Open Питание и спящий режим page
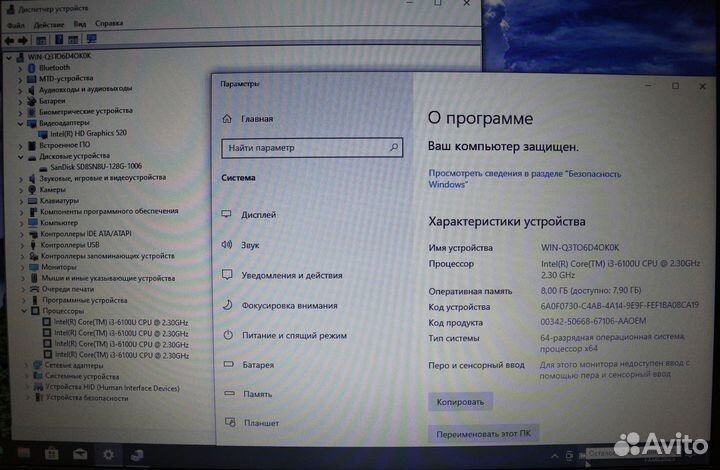The width and height of the screenshot is (720, 470). [294, 336]
